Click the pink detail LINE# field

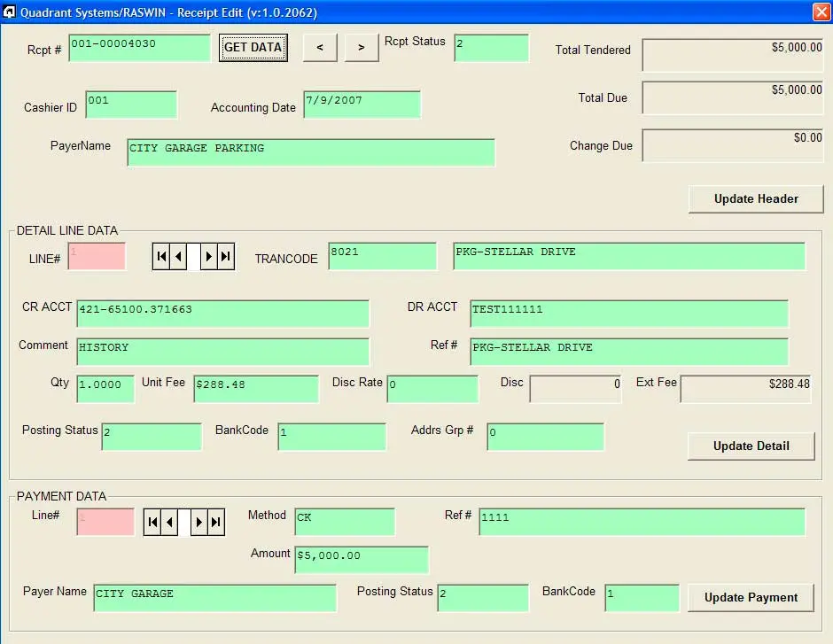[x=97, y=256]
